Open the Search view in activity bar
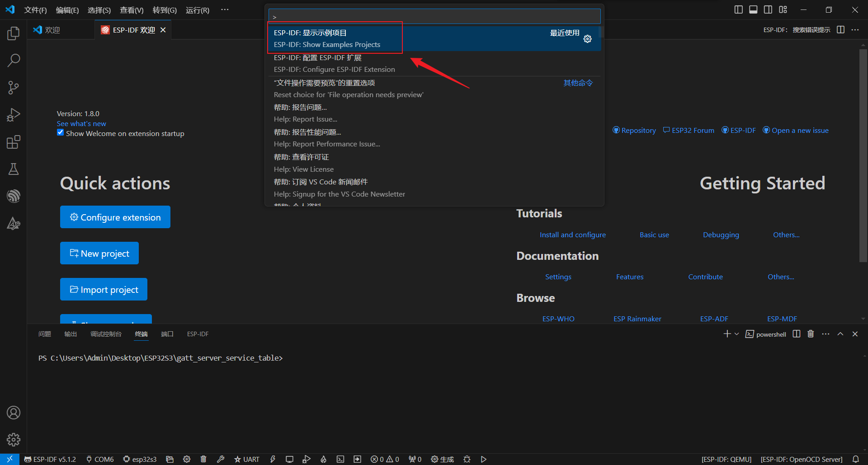Image resolution: width=868 pixels, height=465 pixels. [x=14, y=60]
